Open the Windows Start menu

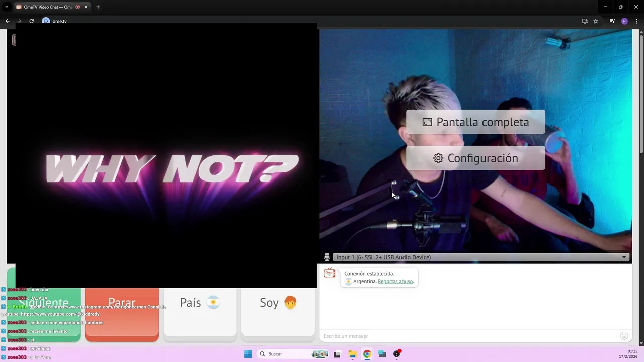[x=248, y=354]
